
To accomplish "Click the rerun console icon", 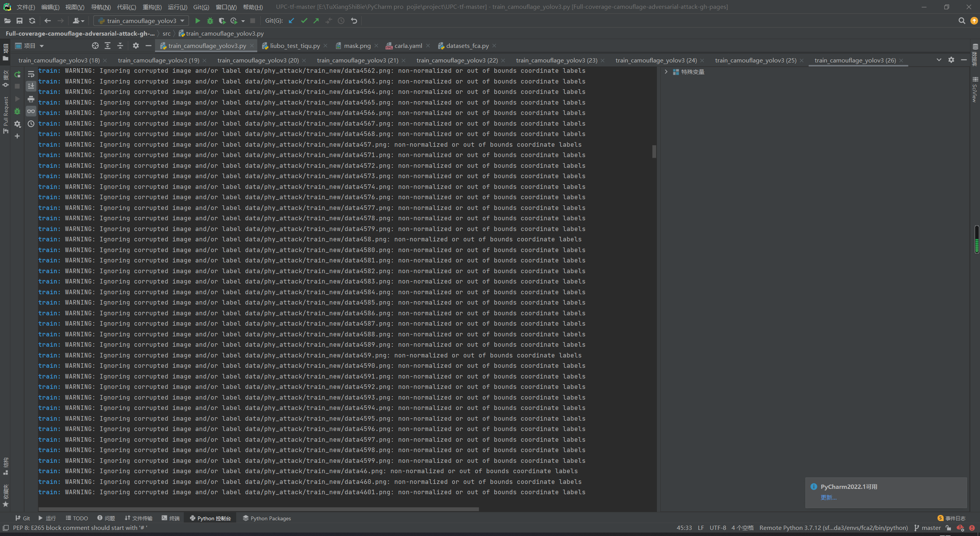I will point(17,74).
